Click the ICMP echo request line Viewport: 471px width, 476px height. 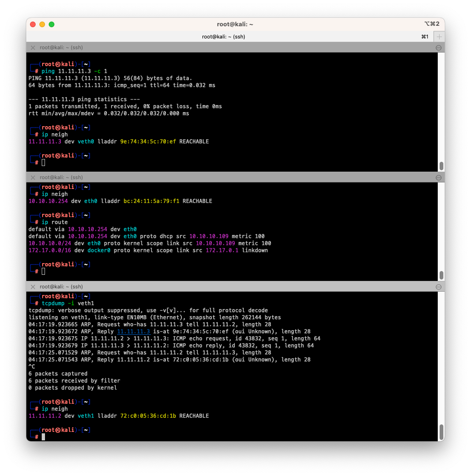point(174,339)
